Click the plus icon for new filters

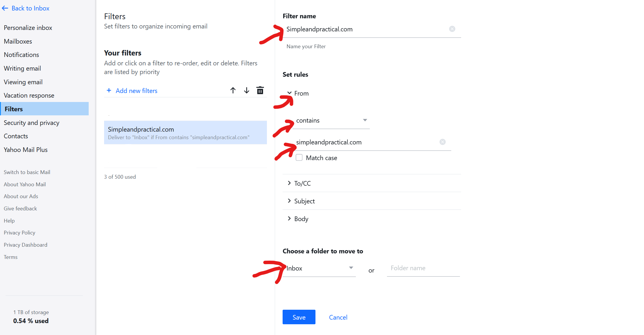109,90
